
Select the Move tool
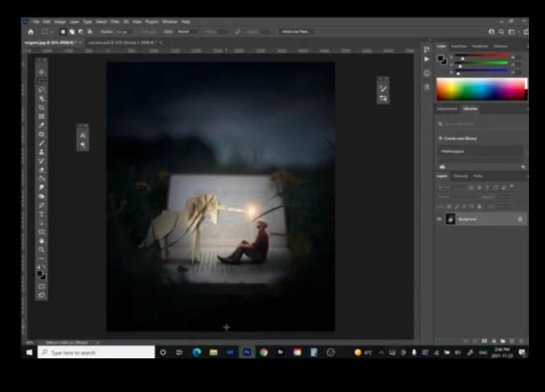pyautogui.click(x=42, y=72)
